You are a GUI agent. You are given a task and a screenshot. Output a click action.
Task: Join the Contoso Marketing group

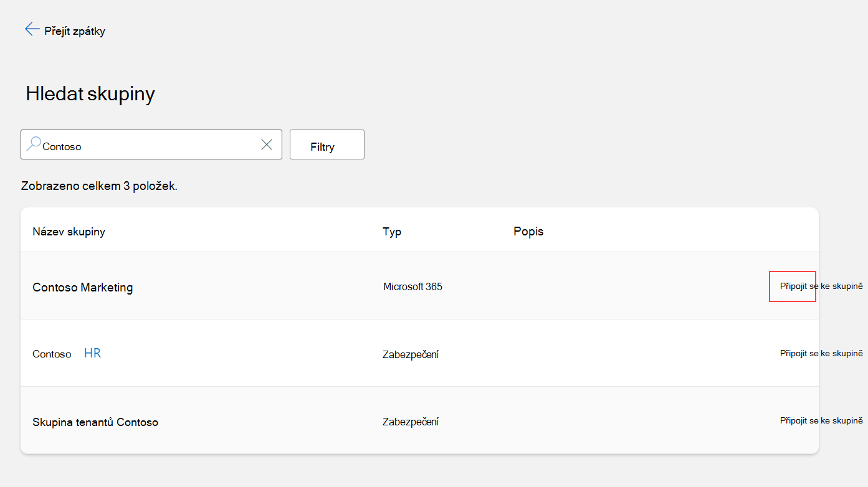tap(821, 286)
